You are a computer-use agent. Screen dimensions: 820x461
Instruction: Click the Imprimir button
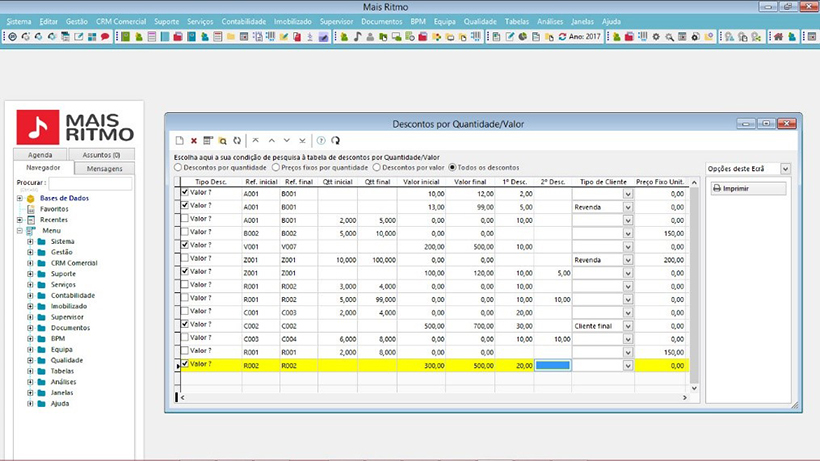tap(748, 188)
